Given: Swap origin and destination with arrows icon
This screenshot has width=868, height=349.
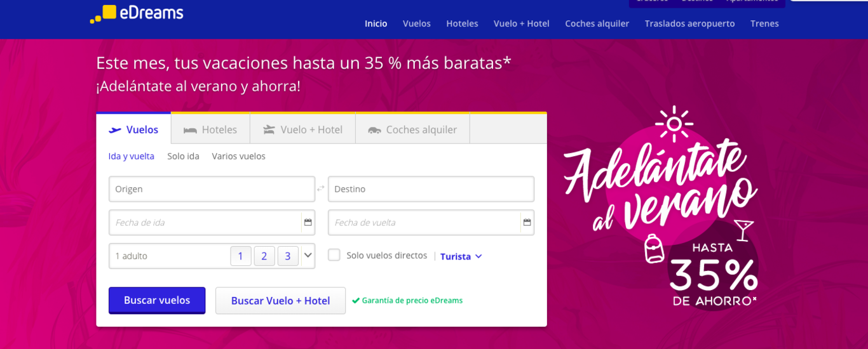Looking at the screenshot, I should point(321,188).
